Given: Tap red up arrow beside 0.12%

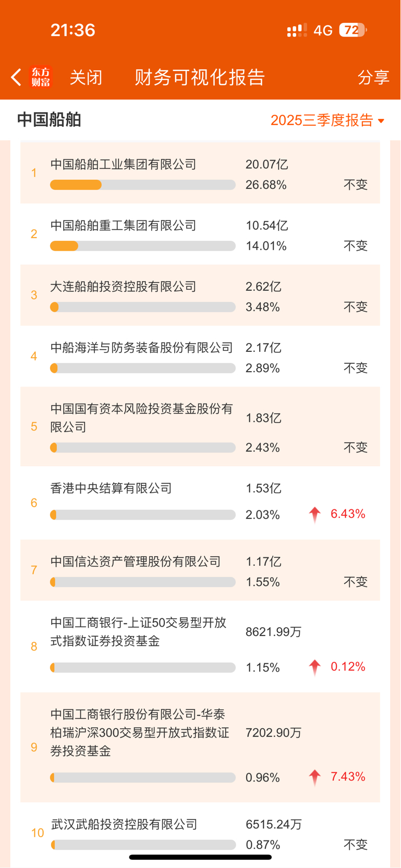Looking at the screenshot, I should pos(314,667).
